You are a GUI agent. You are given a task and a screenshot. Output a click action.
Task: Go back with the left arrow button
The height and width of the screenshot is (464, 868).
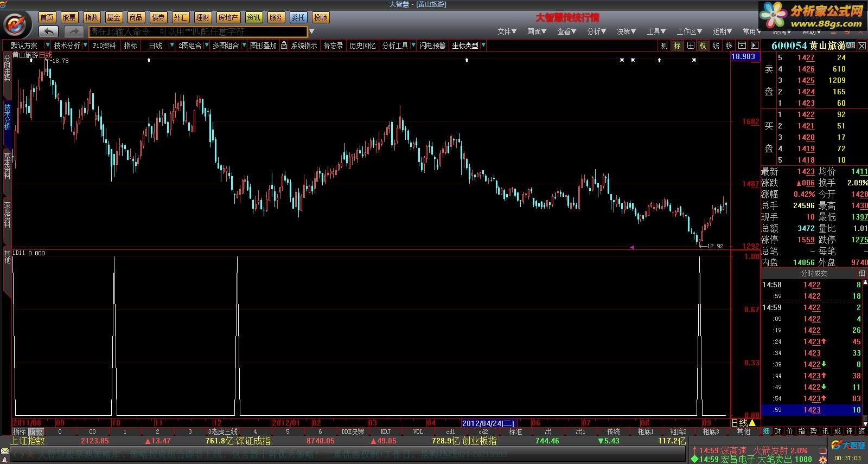tap(49, 31)
